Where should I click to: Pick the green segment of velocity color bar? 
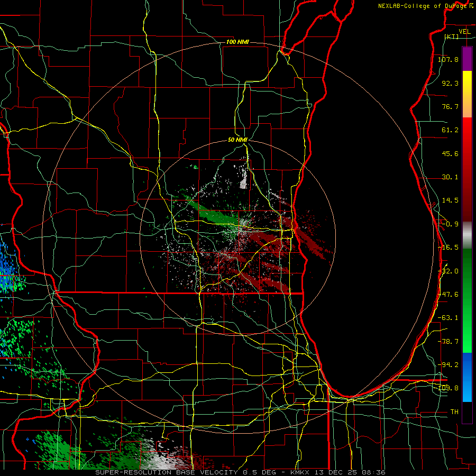pos(467,300)
